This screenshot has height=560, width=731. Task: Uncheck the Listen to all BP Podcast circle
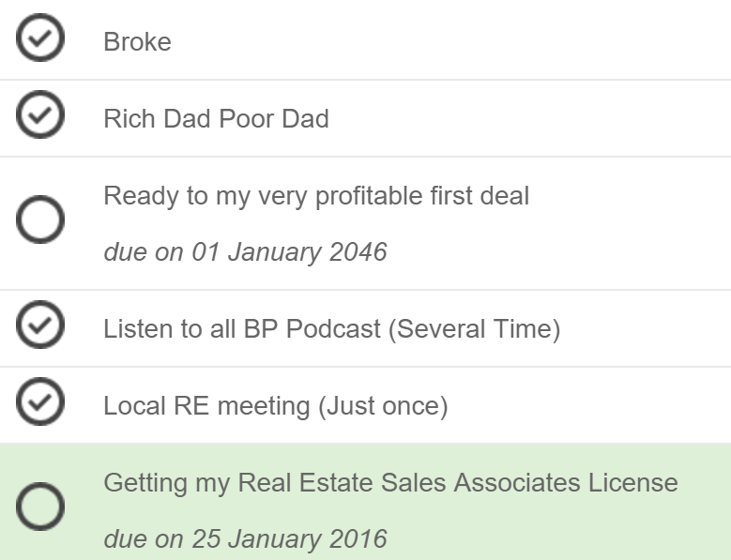(40, 326)
